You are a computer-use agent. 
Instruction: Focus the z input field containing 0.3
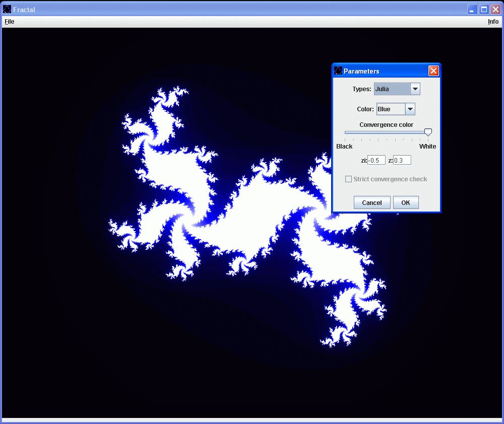[402, 161]
